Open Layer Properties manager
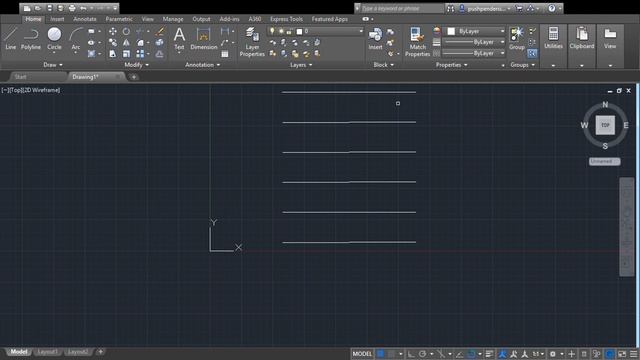This screenshot has height=360, width=640. tap(252, 42)
